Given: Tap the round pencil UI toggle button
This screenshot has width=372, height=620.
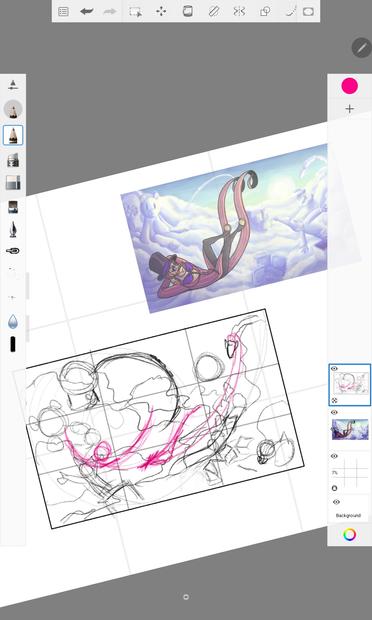Looking at the screenshot, I should tap(361, 48).
